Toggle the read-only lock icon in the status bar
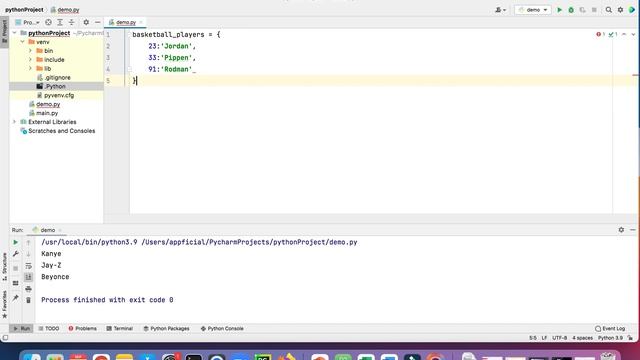Screen dimensions: 640x360 [631, 338]
